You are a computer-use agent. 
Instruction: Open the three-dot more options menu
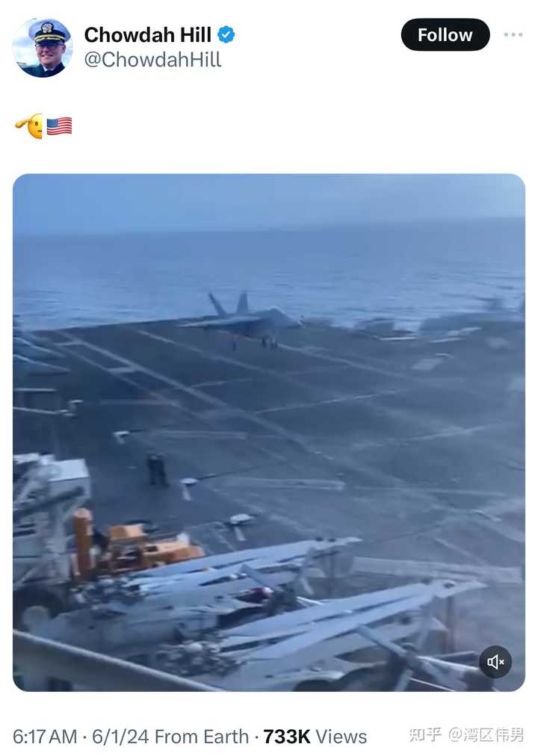[513, 34]
